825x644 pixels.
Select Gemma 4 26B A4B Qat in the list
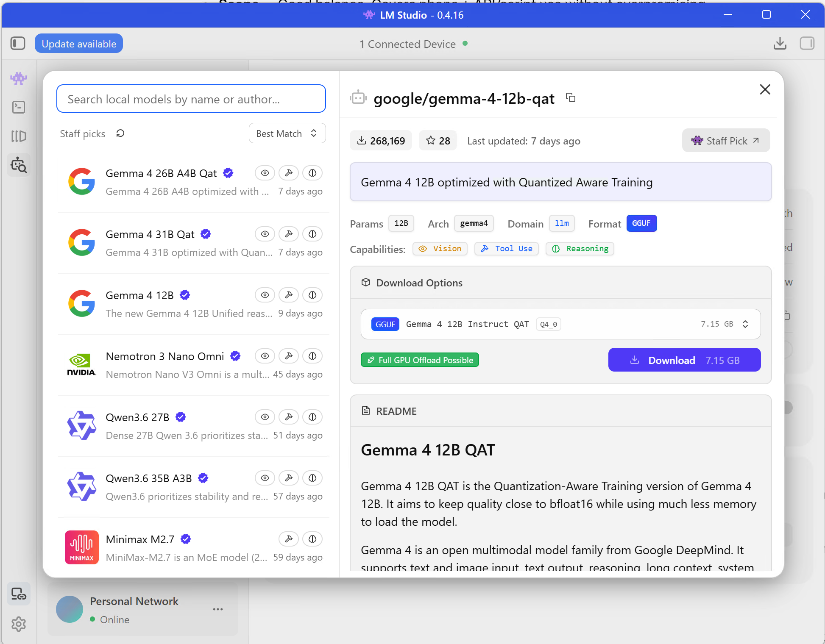point(194,182)
